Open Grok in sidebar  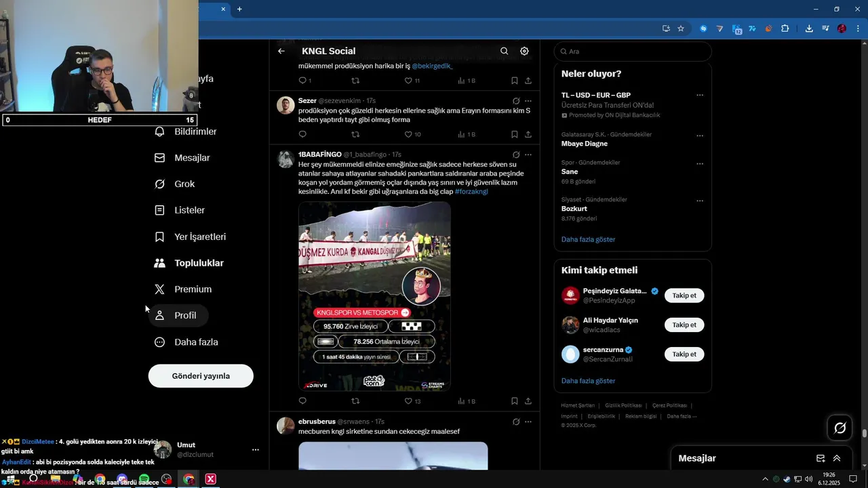pos(175,184)
